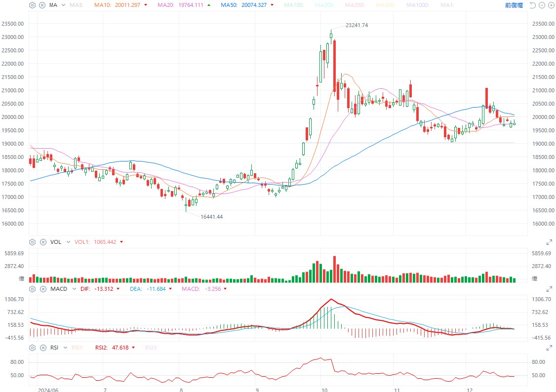Maximize the VOL panel with expand icon
The image size is (556, 392).
[x=549, y=242]
